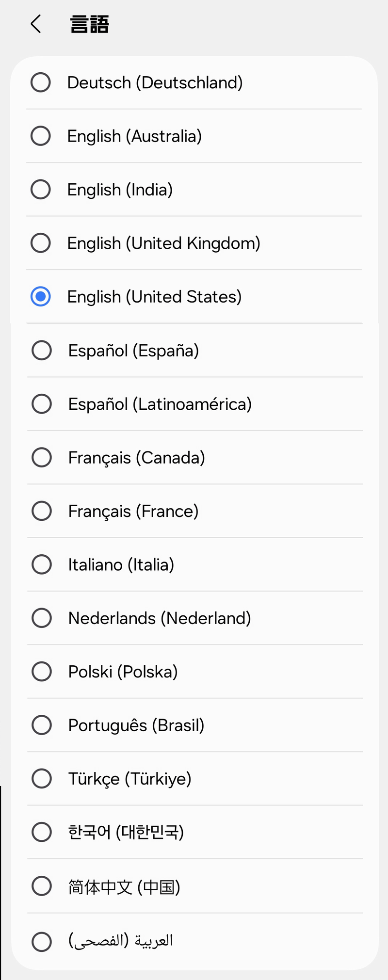Select 简体中文 (中国) radio button
Image resolution: width=388 pixels, height=980 pixels.
coord(42,886)
